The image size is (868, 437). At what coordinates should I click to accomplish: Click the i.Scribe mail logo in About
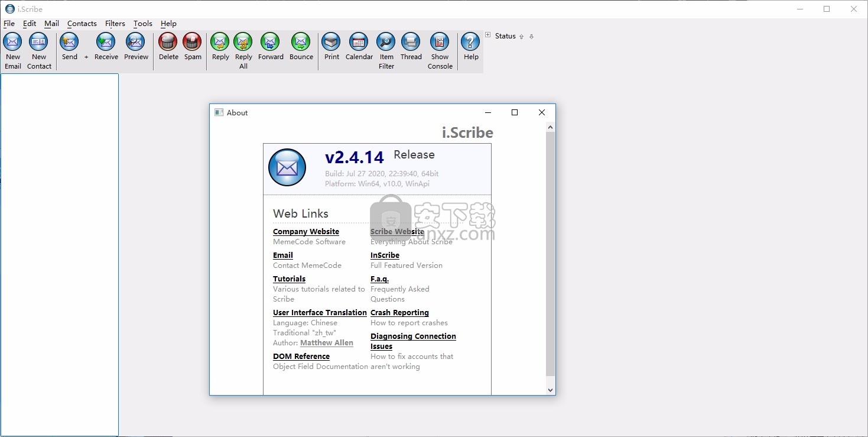[x=287, y=167]
